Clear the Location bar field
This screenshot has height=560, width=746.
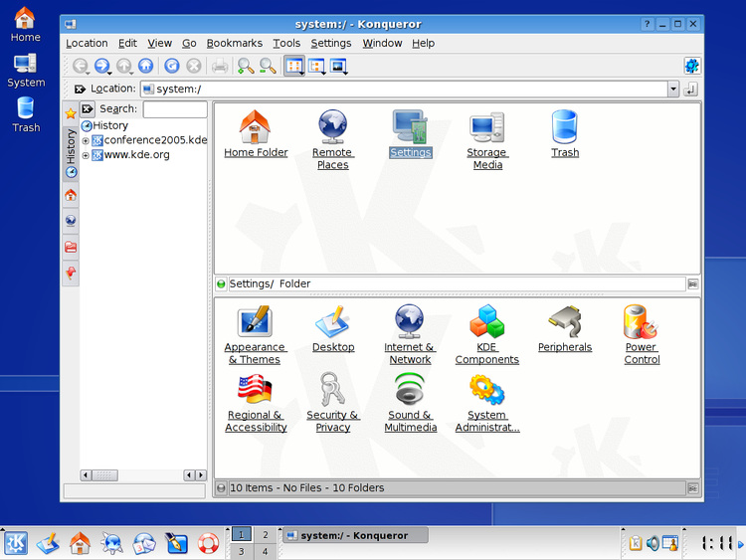point(80,89)
